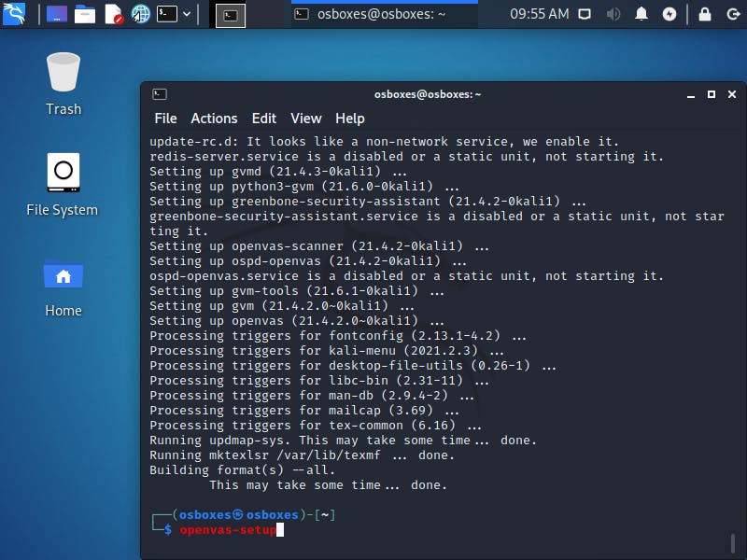
Task: Lock the screen with padlock icon
Action: coord(705,14)
